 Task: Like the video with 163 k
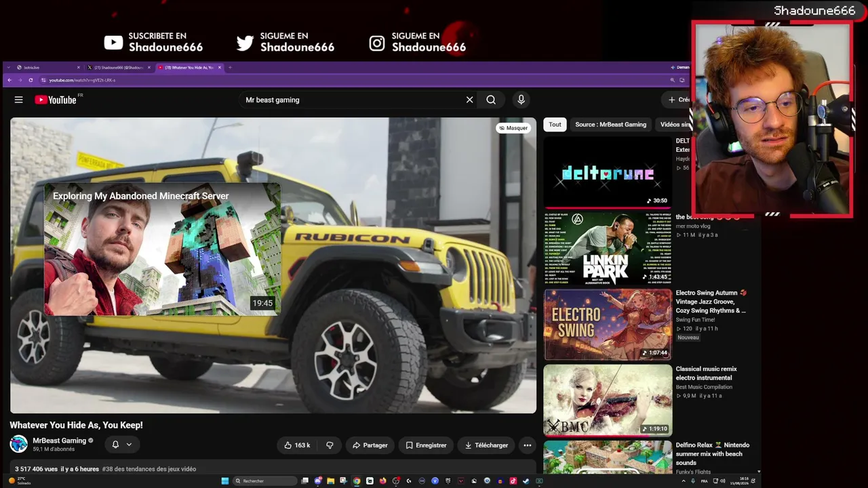(x=297, y=445)
